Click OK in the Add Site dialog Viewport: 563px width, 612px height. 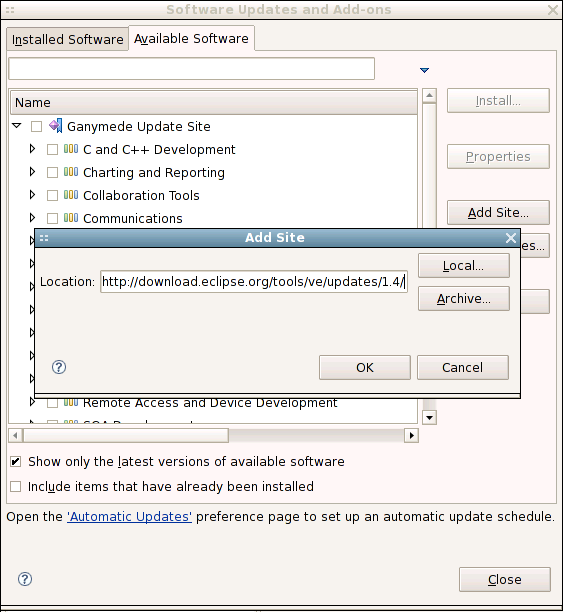[365, 367]
